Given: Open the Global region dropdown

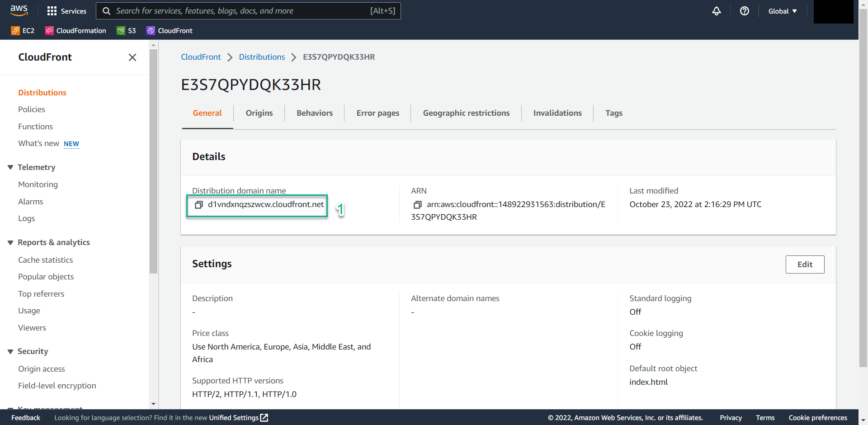Looking at the screenshot, I should (782, 11).
